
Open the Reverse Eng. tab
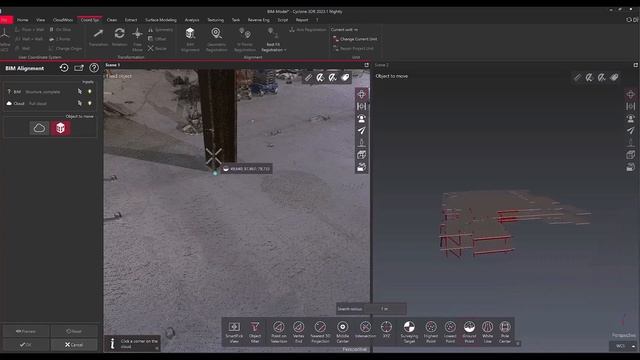point(258,20)
